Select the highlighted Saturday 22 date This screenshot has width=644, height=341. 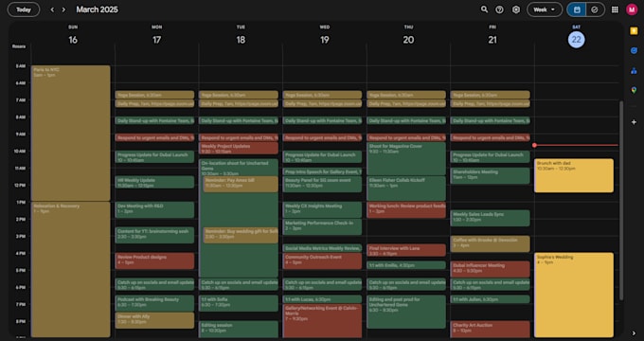pyautogui.click(x=576, y=40)
